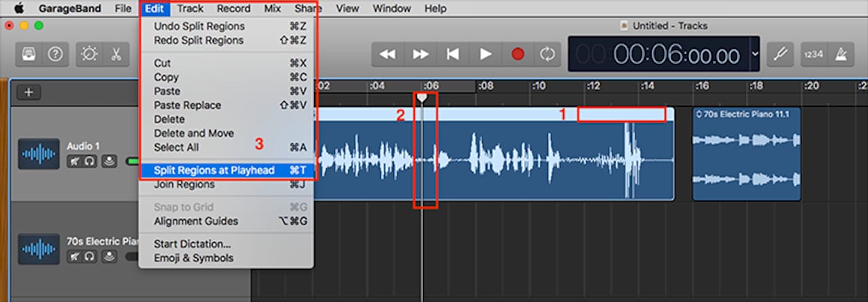Open the Mix menu
This screenshot has width=868, height=302.
pos(272,9)
